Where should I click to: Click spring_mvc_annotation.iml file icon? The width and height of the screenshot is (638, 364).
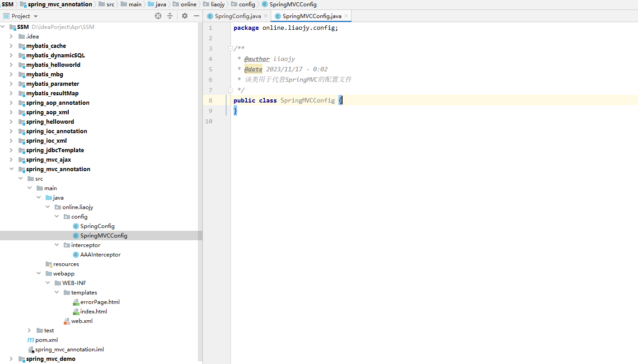pyautogui.click(x=31, y=350)
